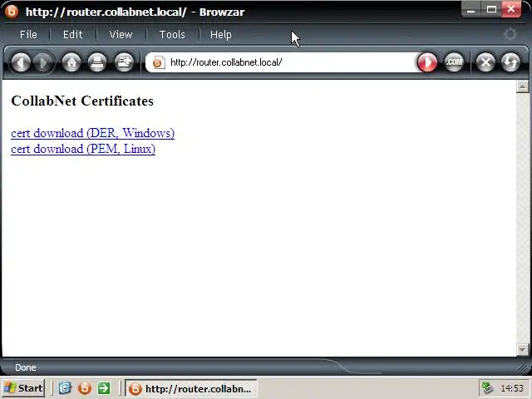Click the red Go button
The image size is (532, 399).
(x=427, y=62)
